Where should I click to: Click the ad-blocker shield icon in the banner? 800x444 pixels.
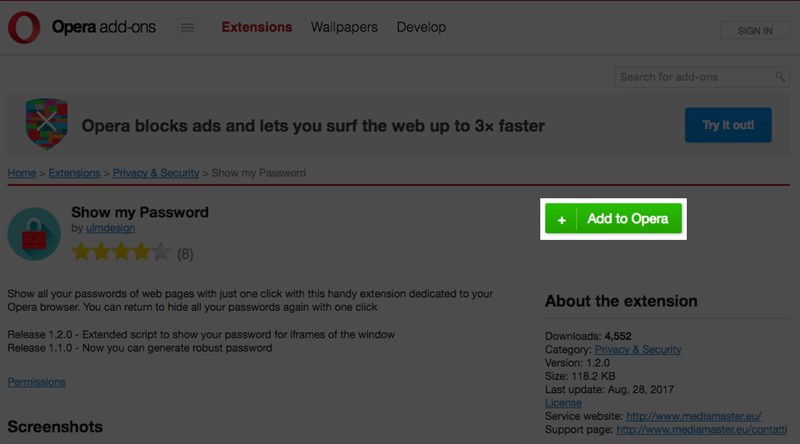[x=46, y=124]
